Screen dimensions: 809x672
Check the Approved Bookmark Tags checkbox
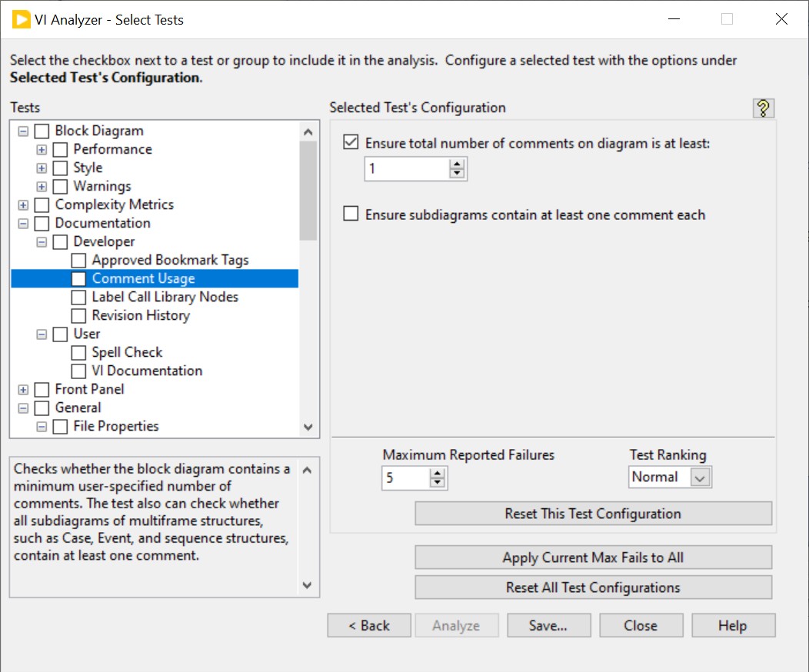coord(78,261)
